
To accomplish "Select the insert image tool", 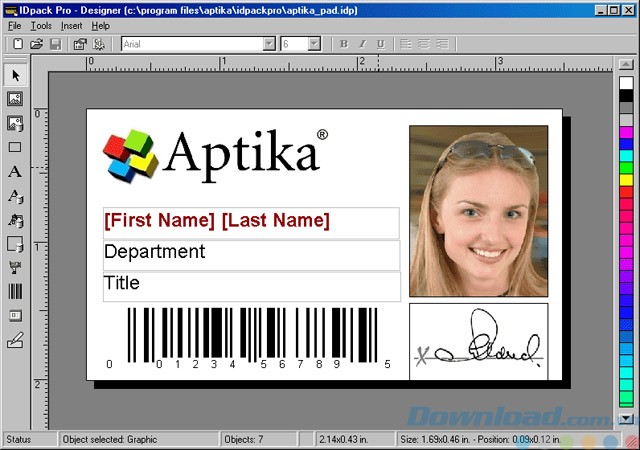I will point(15,99).
